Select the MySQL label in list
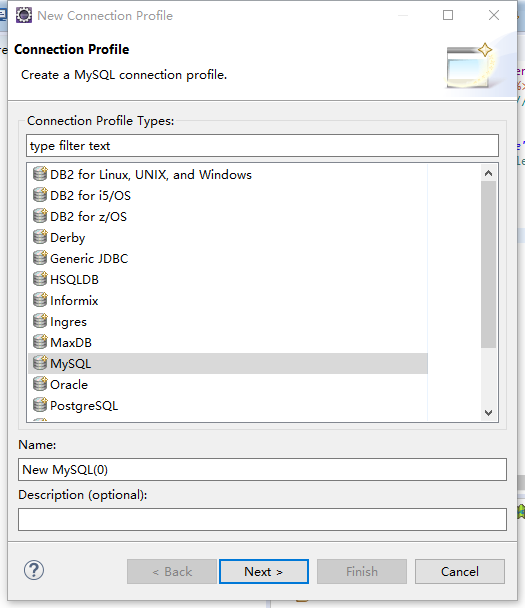Screen dimensions: 525x608 [71, 364]
